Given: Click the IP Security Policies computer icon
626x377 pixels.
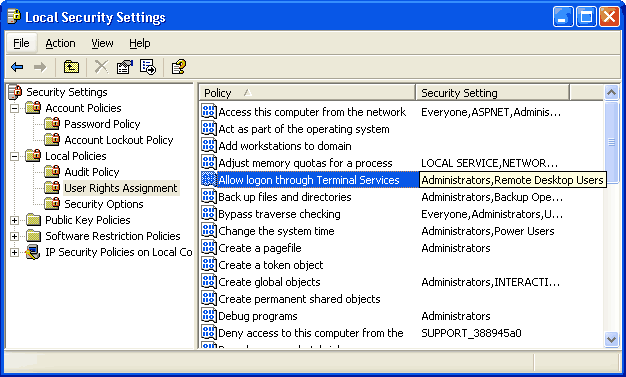Looking at the screenshot, I should click(33, 252).
